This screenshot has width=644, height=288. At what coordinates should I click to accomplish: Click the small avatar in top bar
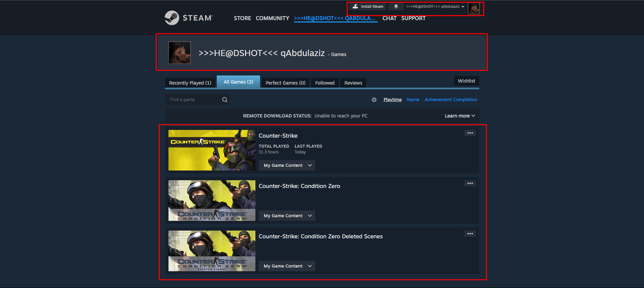[x=474, y=8]
